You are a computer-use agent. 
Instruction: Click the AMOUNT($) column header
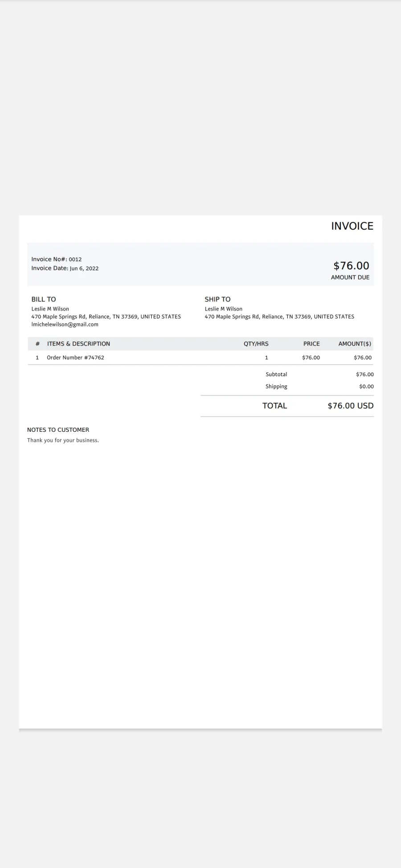click(x=355, y=344)
